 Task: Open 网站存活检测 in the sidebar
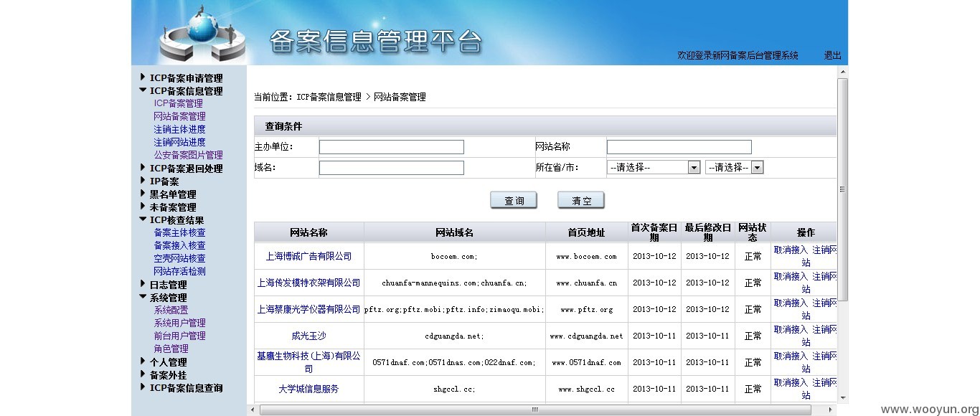click(x=179, y=271)
